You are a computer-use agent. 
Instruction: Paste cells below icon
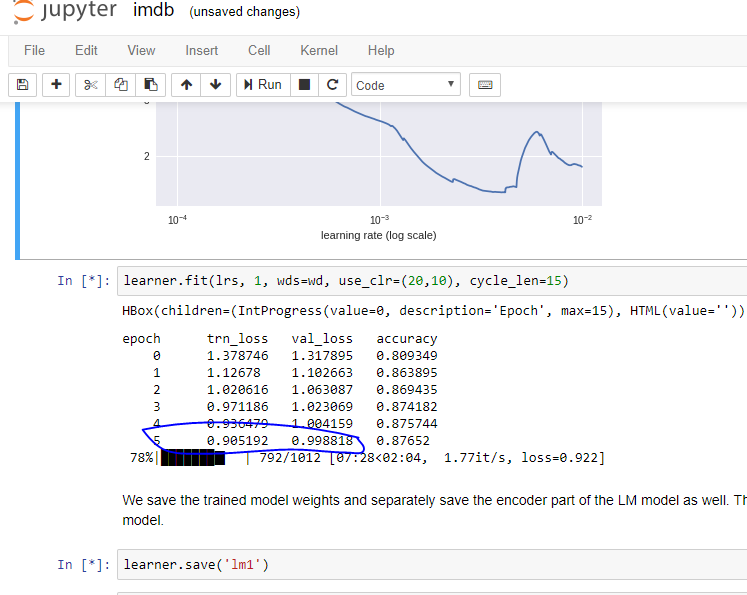150,85
